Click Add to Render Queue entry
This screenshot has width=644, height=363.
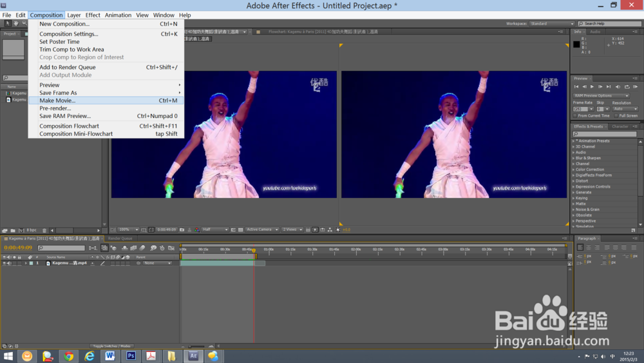[x=106, y=67]
